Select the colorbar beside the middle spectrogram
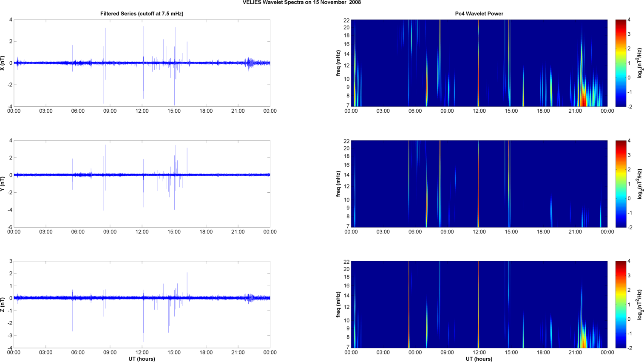This screenshot has height=362, width=644. pyautogui.click(x=621, y=184)
